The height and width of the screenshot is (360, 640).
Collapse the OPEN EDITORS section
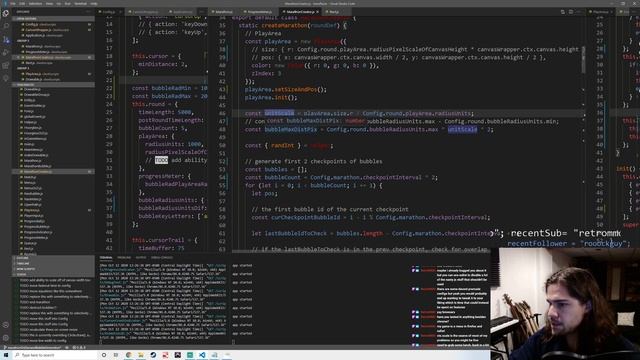click(53, 19)
